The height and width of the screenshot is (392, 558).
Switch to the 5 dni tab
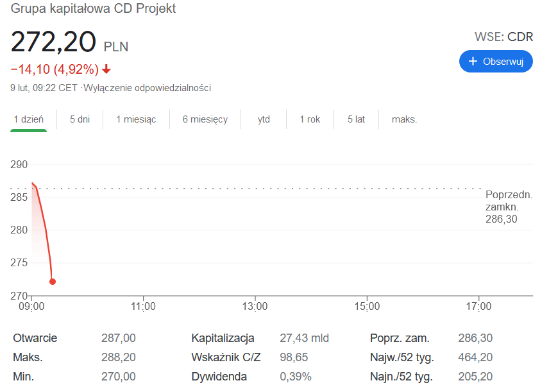coord(80,119)
